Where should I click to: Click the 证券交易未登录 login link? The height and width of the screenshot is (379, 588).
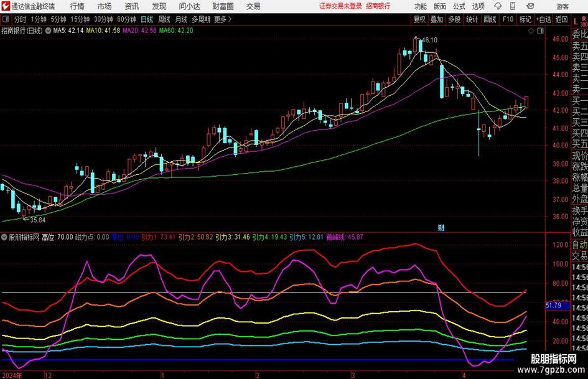(x=340, y=6)
